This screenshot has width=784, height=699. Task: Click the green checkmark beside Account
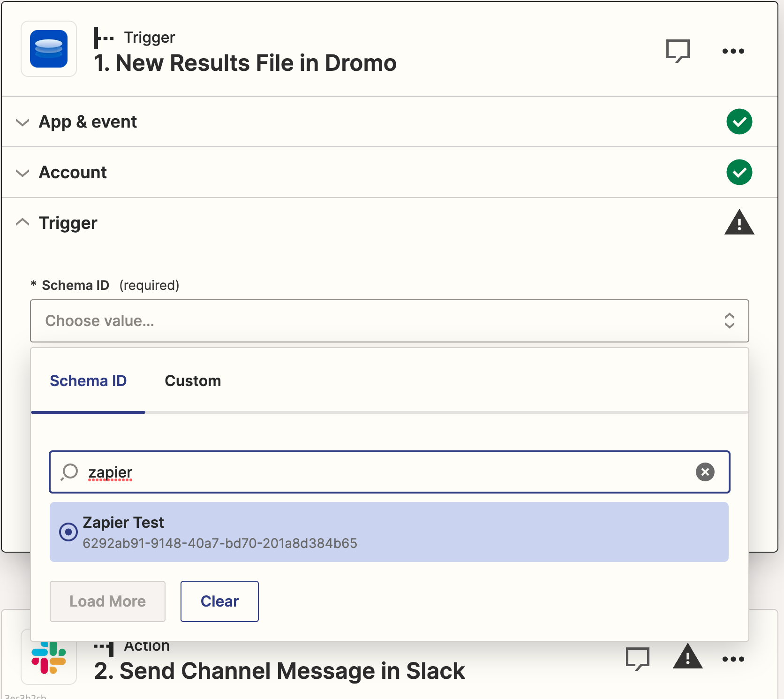(739, 172)
